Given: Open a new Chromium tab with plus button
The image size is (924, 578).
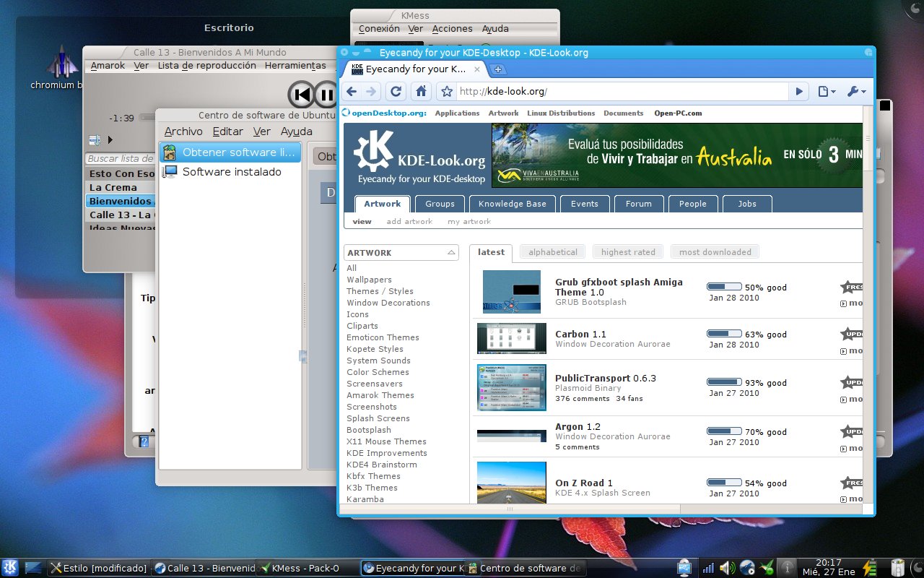Looking at the screenshot, I should pos(498,69).
